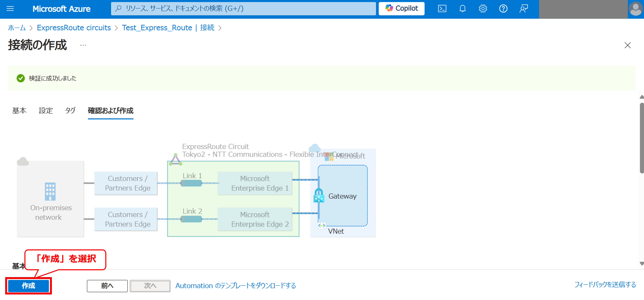Click the 作成 button
The image size is (644, 300).
28,285
